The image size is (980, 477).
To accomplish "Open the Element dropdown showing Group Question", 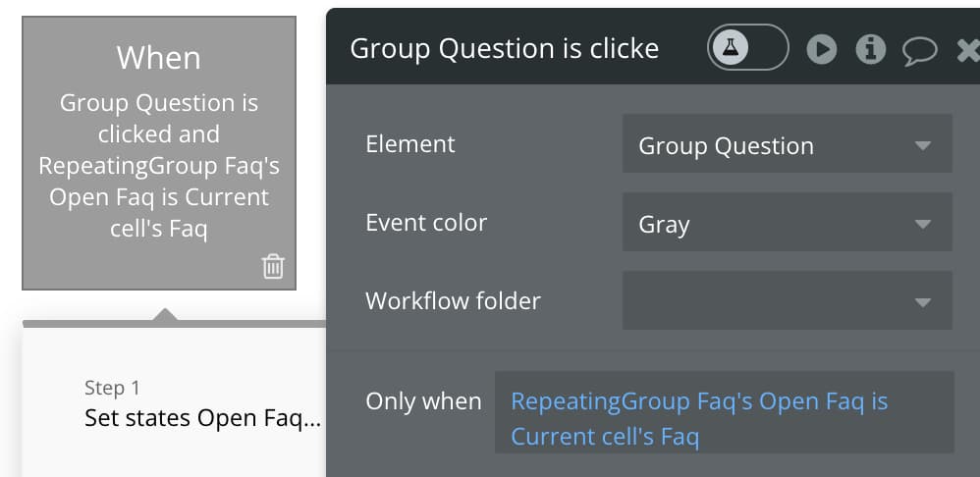I will (x=787, y=143).
